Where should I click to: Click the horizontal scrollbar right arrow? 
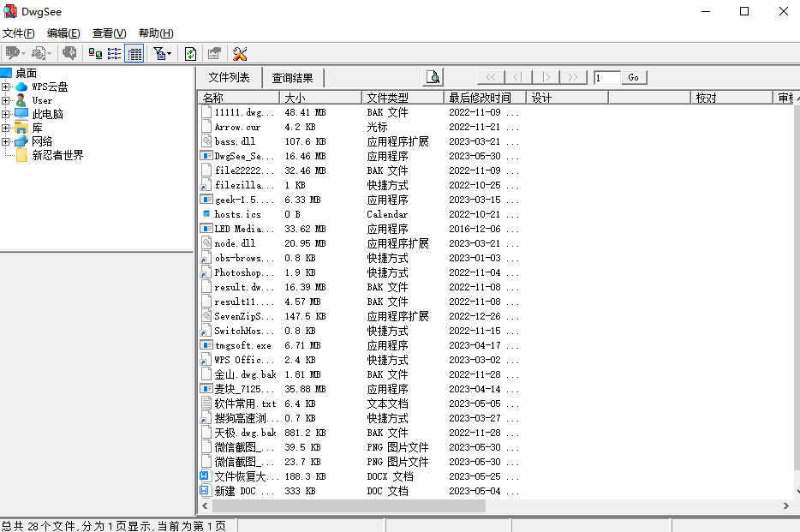[785, 506]
